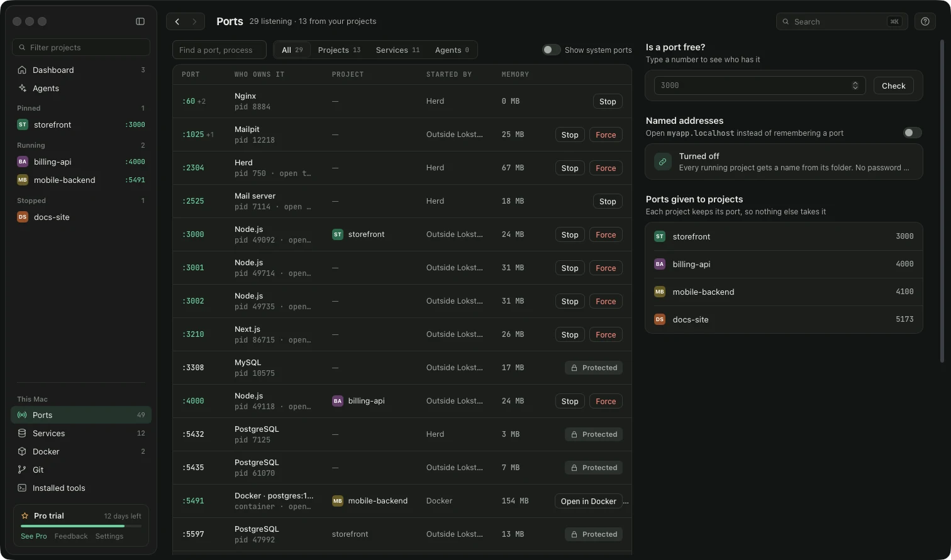This screenshot has height=560, width=951.
Task: Open Settings link in sidebar footer
Action: [x=109, y=536]
